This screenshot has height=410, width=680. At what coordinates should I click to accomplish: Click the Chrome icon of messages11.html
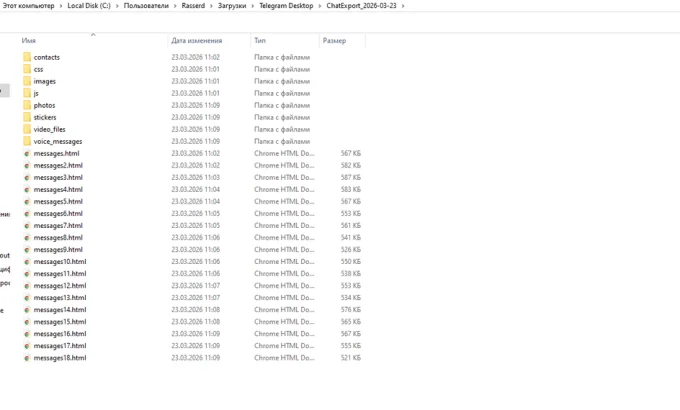pos(27,274)
